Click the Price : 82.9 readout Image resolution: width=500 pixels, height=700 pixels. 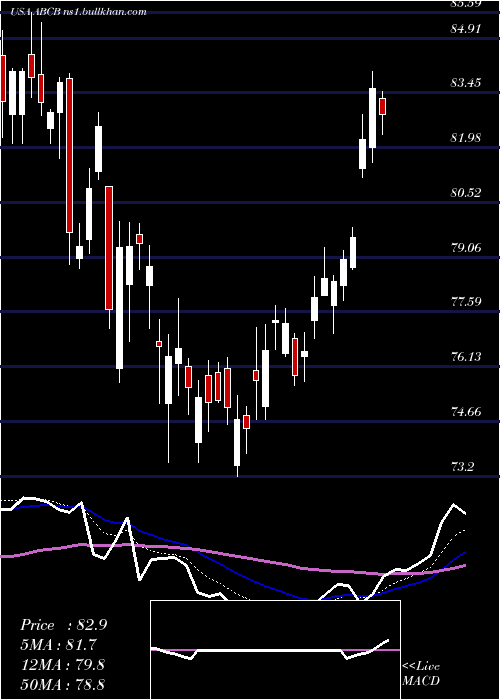click(x=63, y=625)
